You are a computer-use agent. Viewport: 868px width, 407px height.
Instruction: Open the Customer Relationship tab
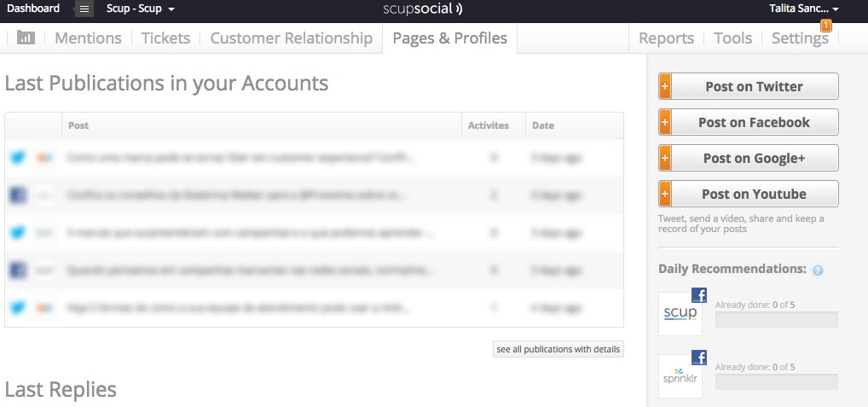coord(291,38)
